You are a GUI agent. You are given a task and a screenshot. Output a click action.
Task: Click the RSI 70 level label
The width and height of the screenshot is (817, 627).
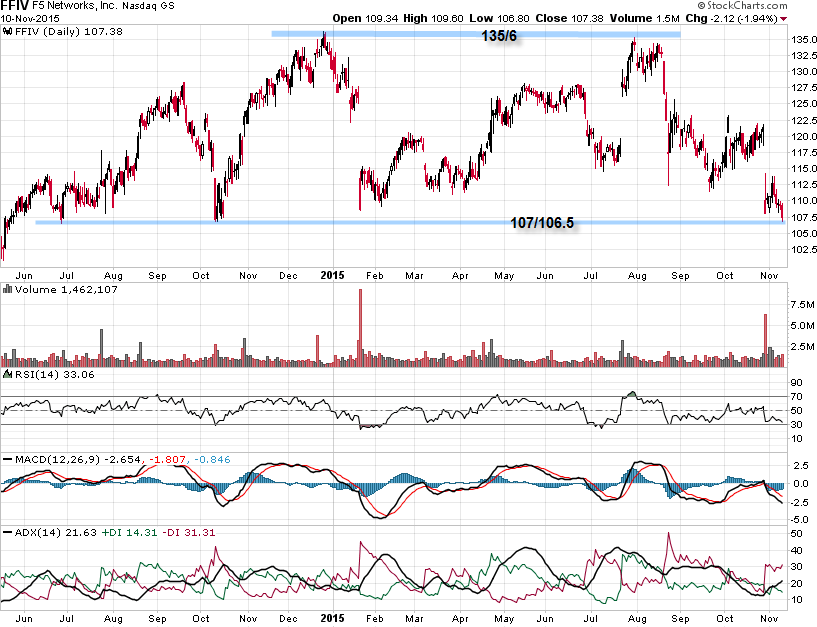click(x=796, y=397)
